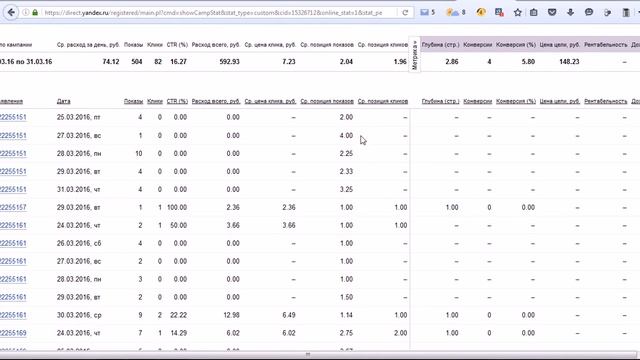Show bookmarks list icon next to star
This screenshot has width=640, height=360.
[x=533, y=12]
